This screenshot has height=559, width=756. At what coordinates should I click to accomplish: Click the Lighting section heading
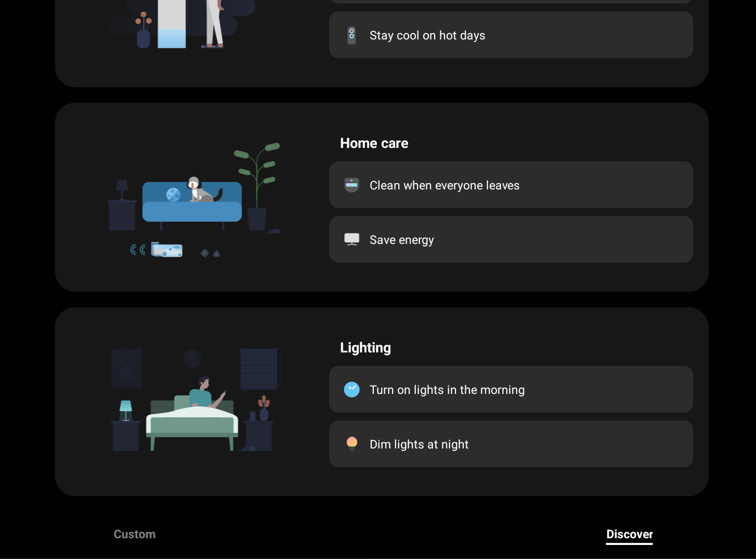365,348
